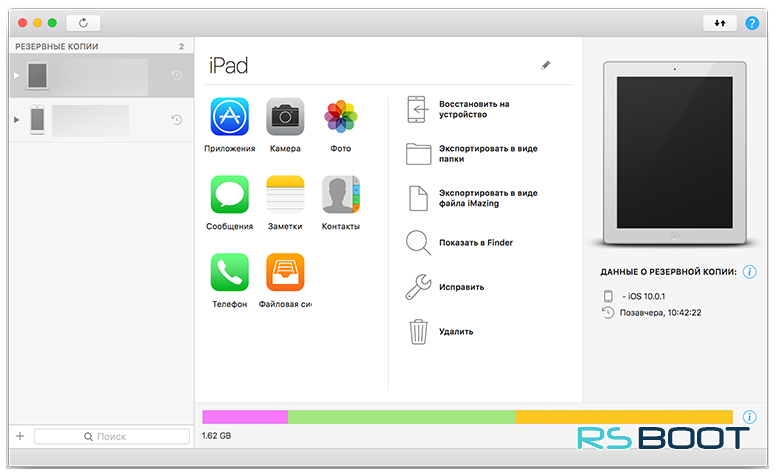Click Экспортировать в виде папки
Screen dimensions: 775x475
pos(472,154)
